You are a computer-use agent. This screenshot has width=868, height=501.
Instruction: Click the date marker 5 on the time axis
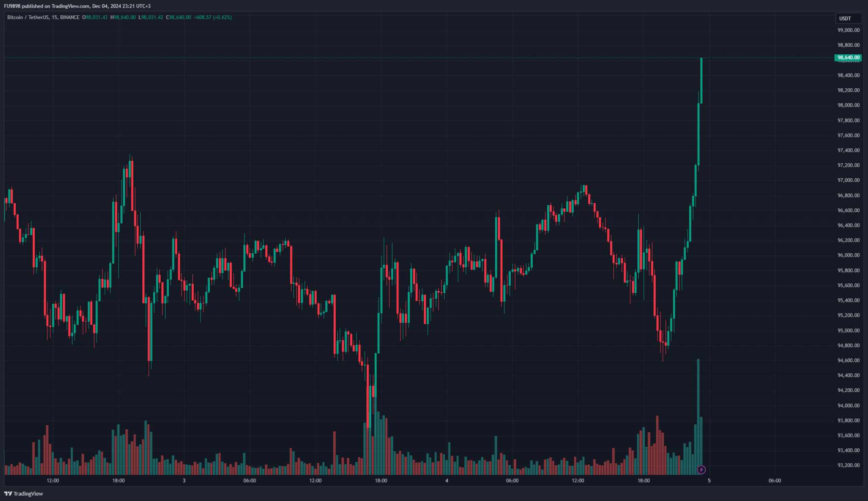coord(709,481)
